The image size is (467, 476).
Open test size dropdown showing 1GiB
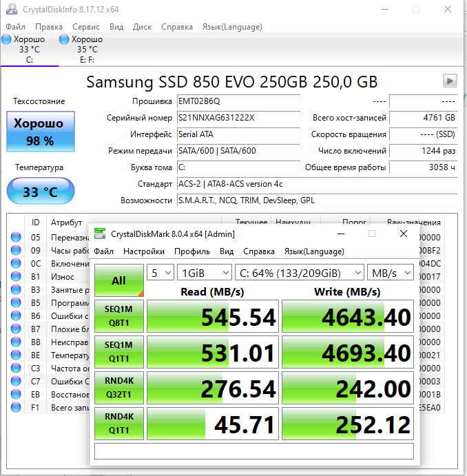204,273
